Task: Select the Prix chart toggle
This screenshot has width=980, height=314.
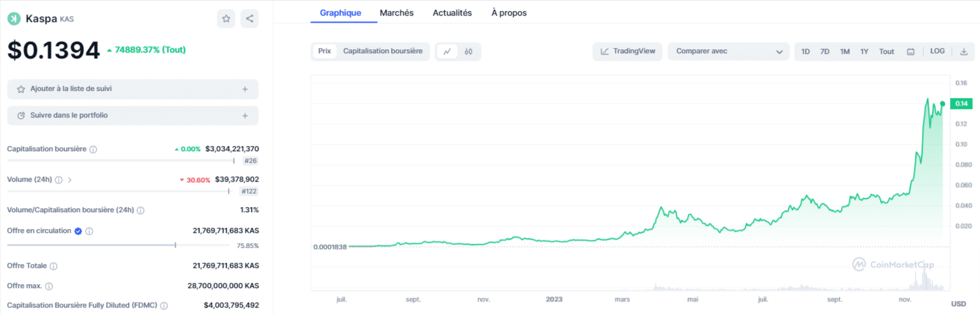Action: 325,51
